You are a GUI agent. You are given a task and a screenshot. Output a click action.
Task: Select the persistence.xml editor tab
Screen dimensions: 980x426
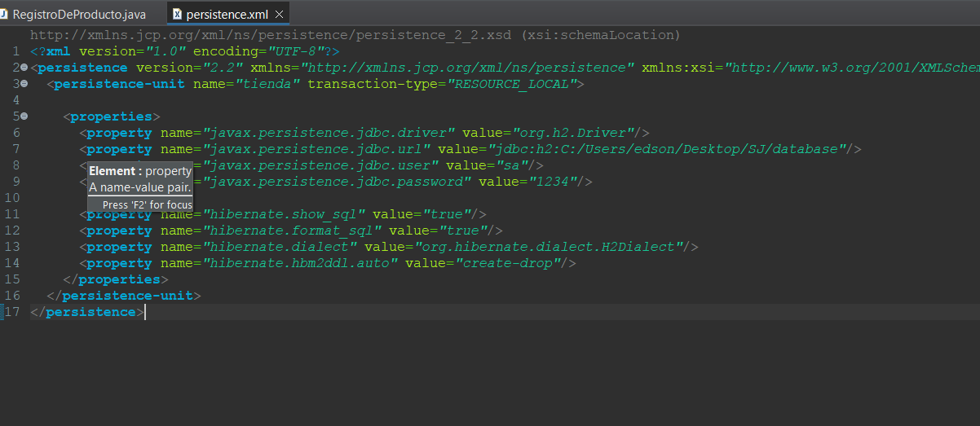click(x=227, y=14)
